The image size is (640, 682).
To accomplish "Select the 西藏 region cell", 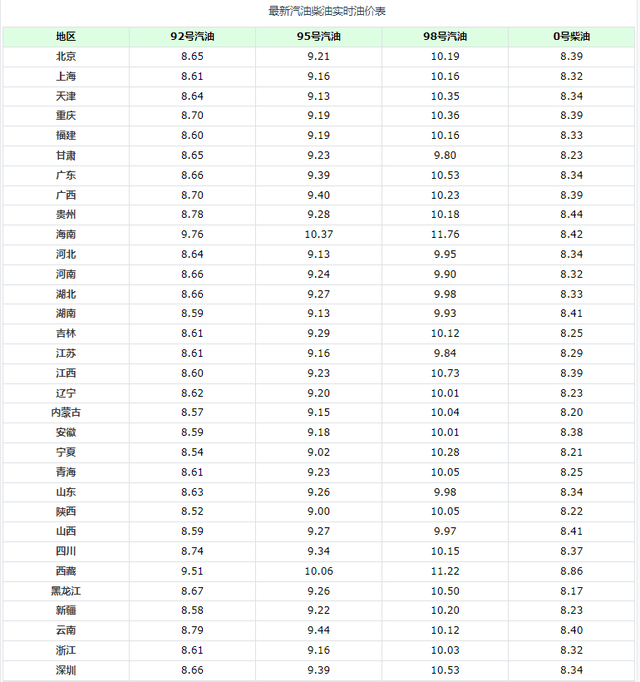I will coord(66,571).
